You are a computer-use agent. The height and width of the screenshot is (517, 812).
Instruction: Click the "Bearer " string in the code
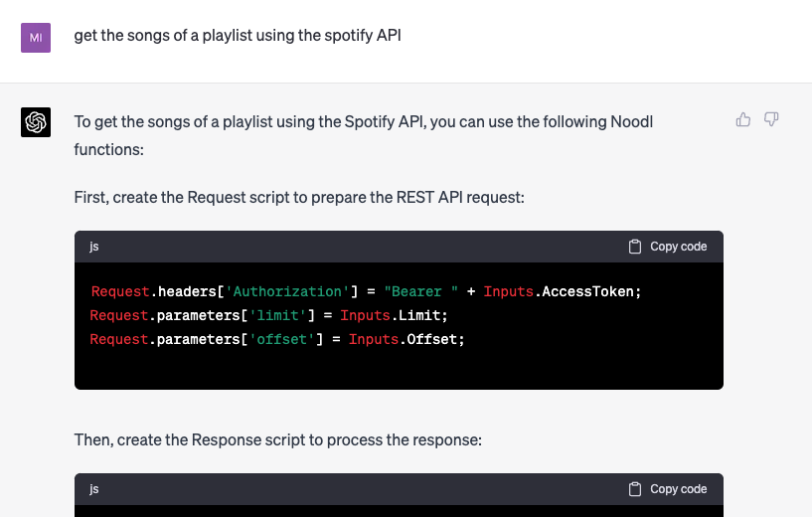(424, 291)
